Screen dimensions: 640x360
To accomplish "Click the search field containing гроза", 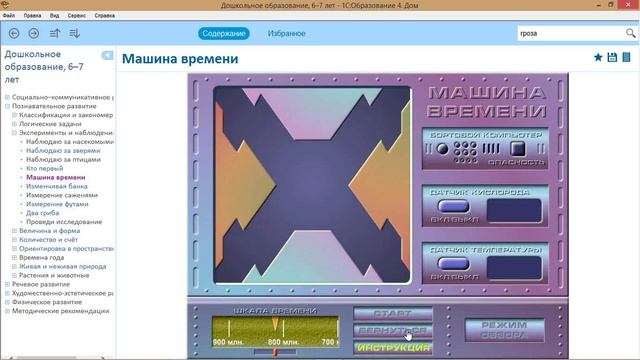I will [x=571, y=33].
